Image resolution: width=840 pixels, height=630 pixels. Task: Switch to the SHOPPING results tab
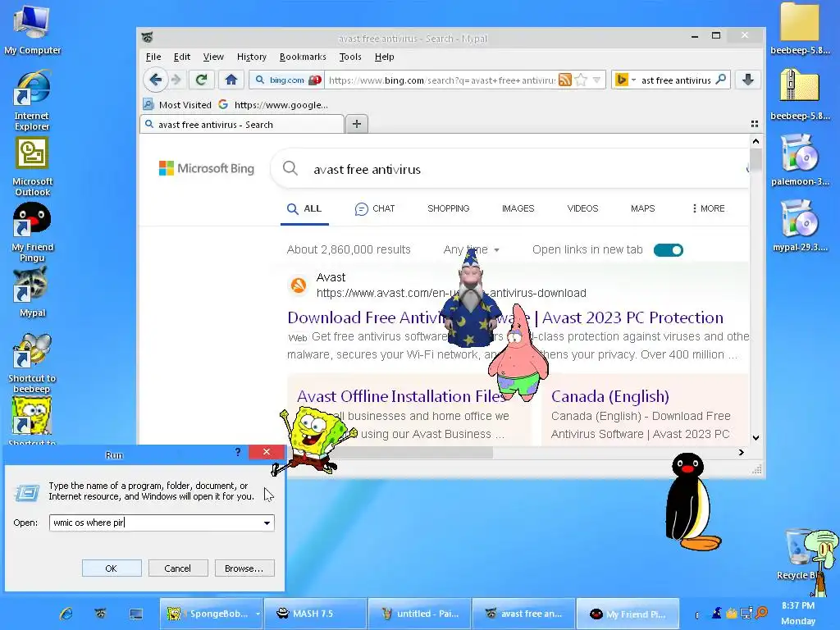(449, 208)
